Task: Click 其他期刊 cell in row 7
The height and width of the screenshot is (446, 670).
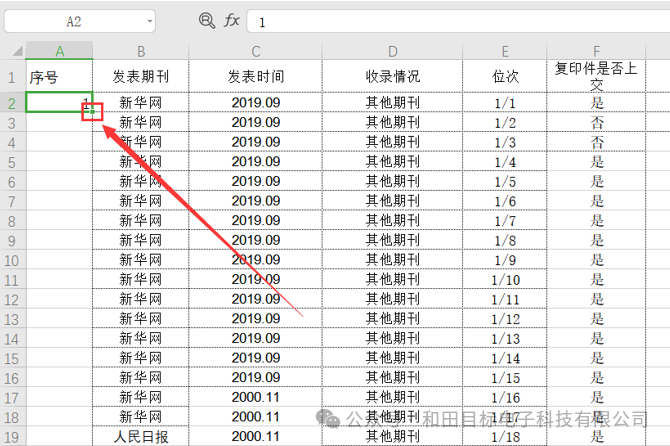Action: (x=392, y=201)
